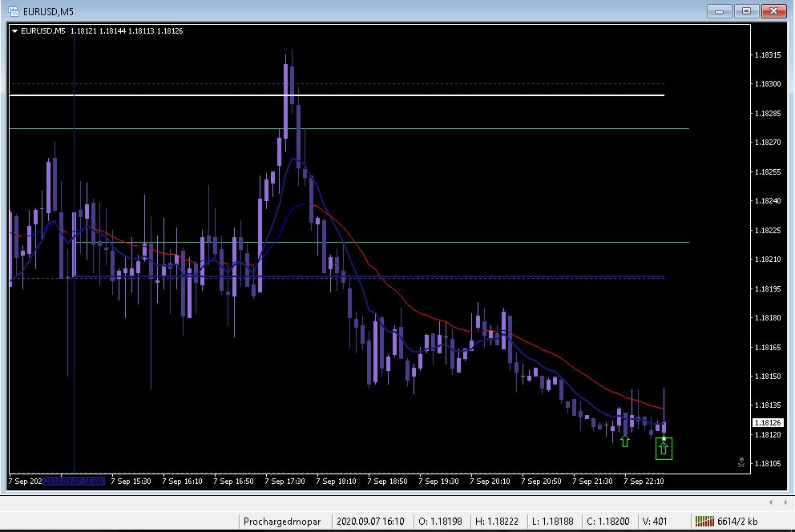Viewport: 795px width, 532px height.
Task: Click the 2020.09.07 16:10 status bar date
Action: click(370, 522)
